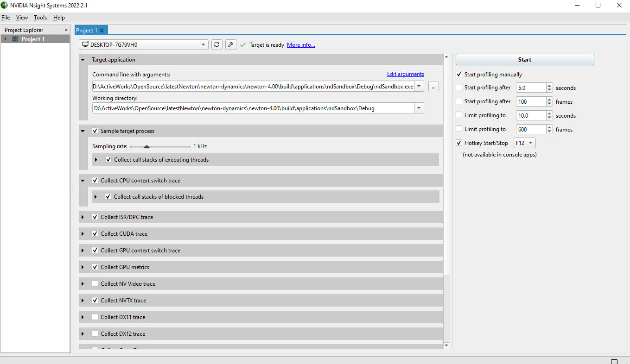Toggle Collect ISR/DPC trace checkbox

95,217
